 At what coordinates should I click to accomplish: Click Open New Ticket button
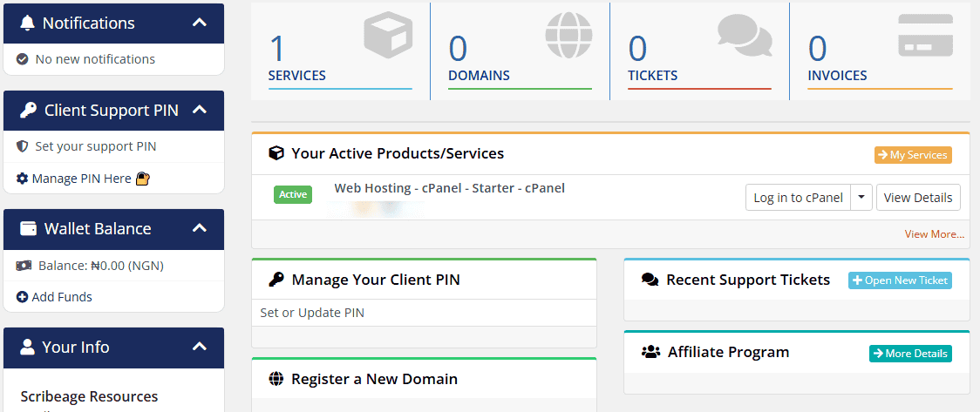coord(900,280)
